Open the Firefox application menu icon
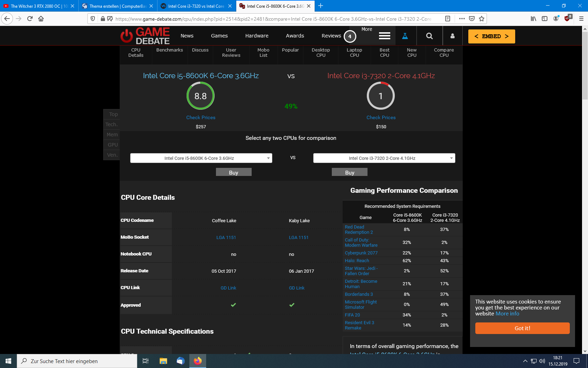The image size is (588, 368). click(581, 19)
